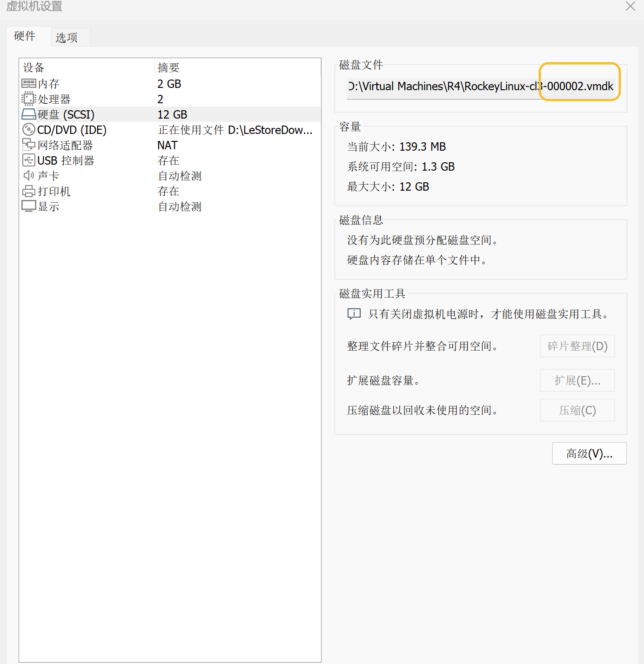Viewport: 644px width, 664px height.
Task: Click the 高级(V)... button
Action: (589, 453)
